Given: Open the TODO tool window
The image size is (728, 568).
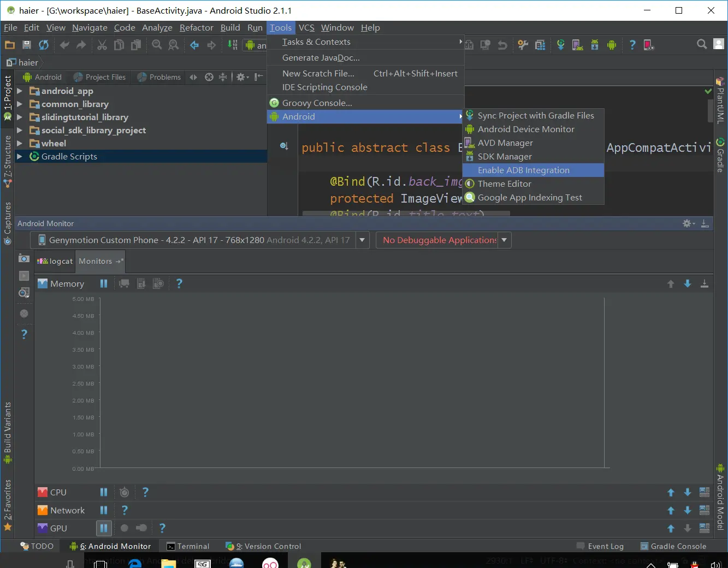Looking at the screenshot, I should click(x=37, y=546).
